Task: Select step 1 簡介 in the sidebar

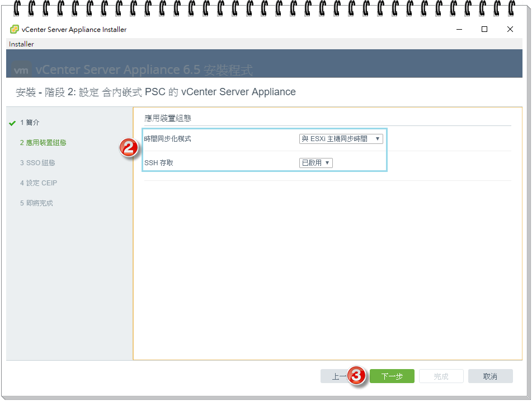Action: point(30,123)
